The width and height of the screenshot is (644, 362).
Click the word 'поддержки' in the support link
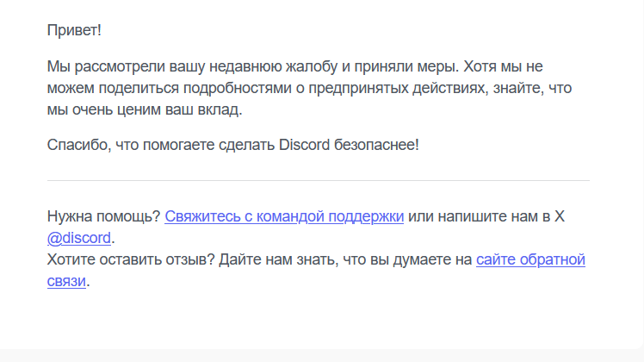[366, 216]
